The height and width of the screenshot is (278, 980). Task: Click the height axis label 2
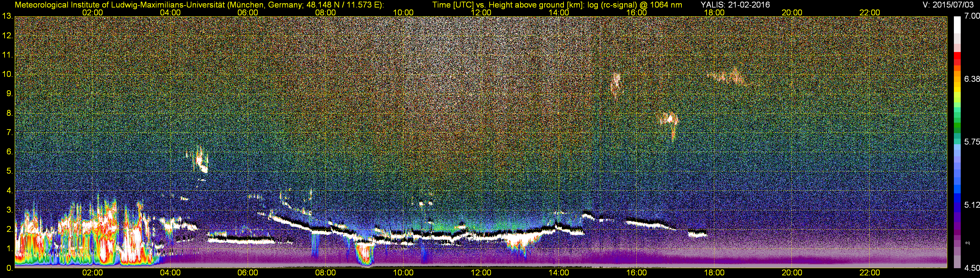(x=9, y=229)
